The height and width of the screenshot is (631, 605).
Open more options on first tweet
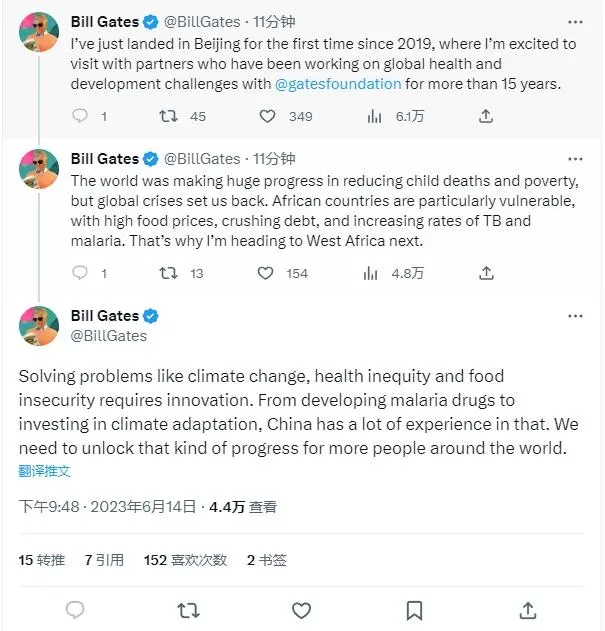[576, 21]
